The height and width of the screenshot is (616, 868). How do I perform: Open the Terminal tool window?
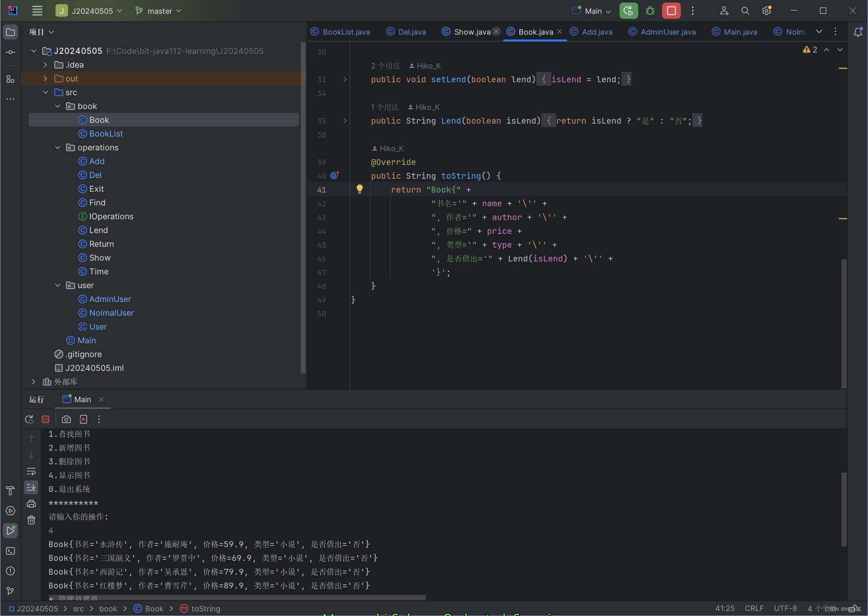click(10, 551)
